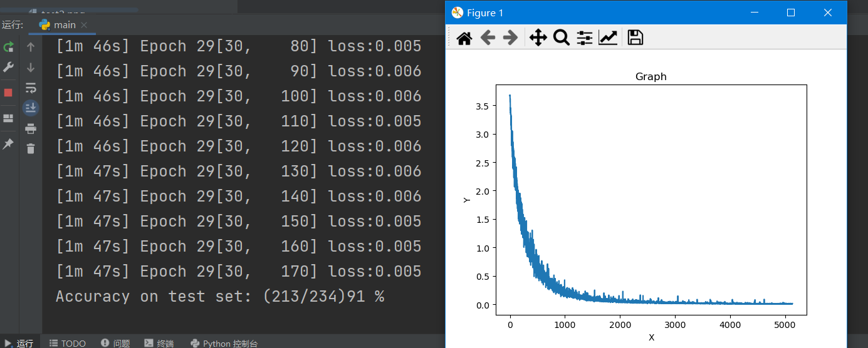Close the Figure 1 window
Viewport: 868px width, 348px height.
827,13
